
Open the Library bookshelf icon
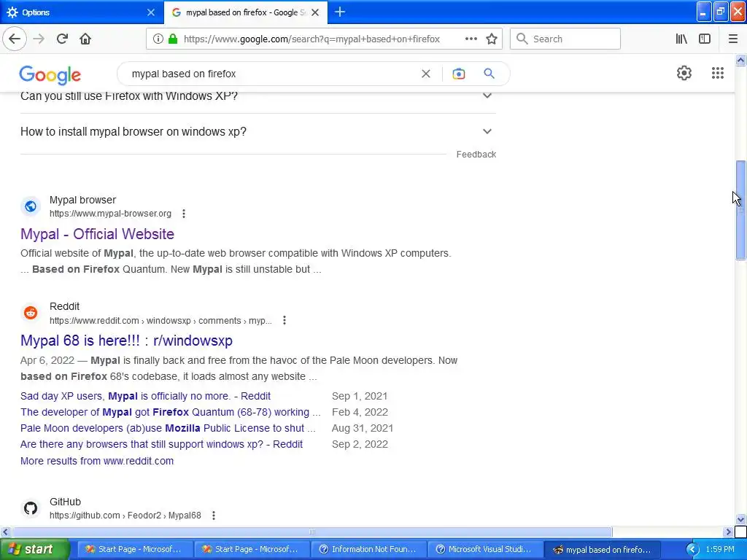pos(681,39)
